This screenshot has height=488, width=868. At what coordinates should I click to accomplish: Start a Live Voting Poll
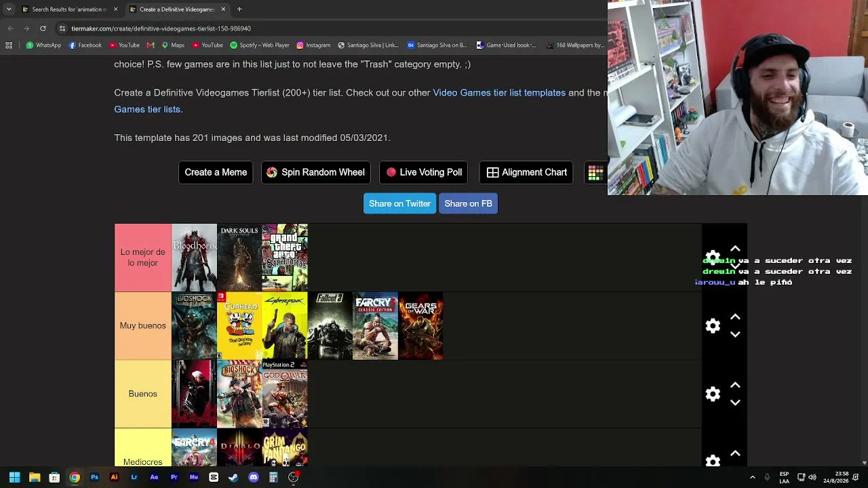(424, 172)
